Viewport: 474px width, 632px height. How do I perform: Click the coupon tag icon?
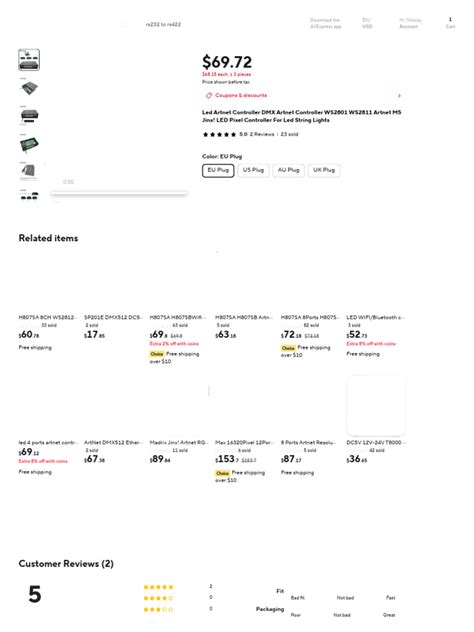click(209, 96)
